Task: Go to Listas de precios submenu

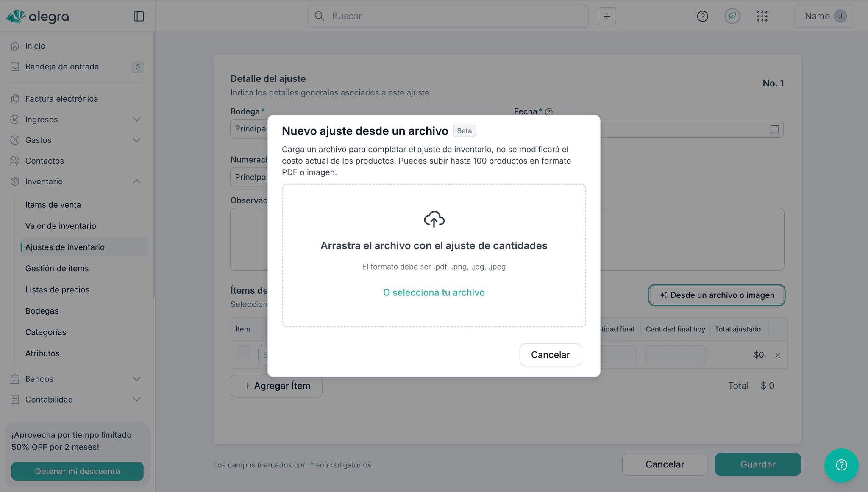Action: point(57,290)
